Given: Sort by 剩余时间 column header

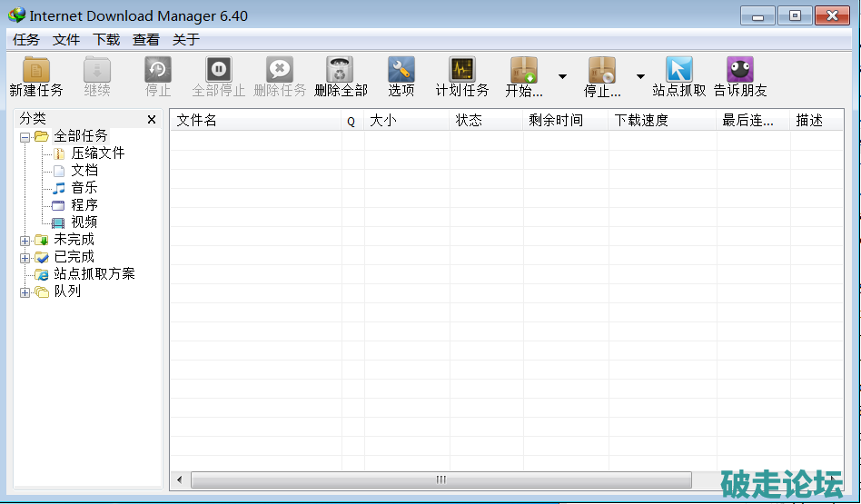Looking at the screenshot, I should (x=566, y=120).
